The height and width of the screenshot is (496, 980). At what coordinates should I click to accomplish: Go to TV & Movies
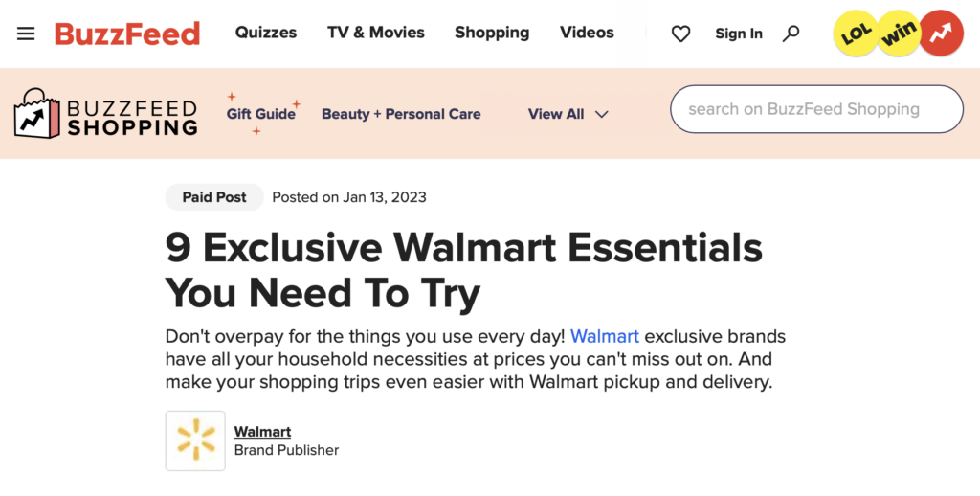point(375,33)
